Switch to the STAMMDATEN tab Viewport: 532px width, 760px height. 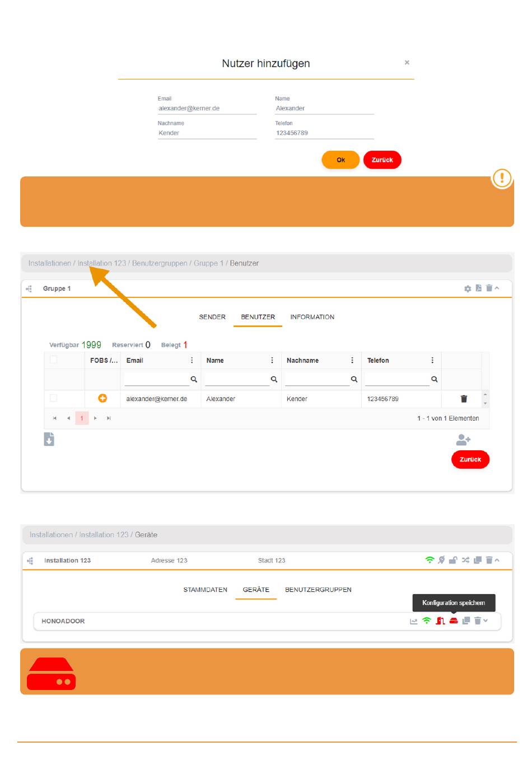206,590
